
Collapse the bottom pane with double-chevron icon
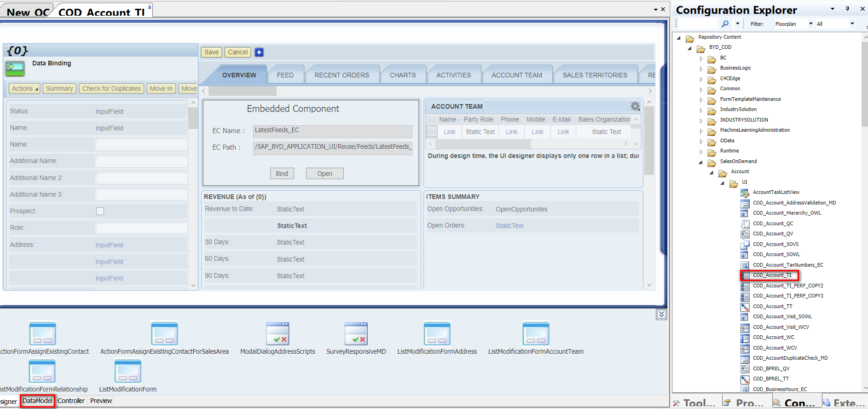click(661, 315)
